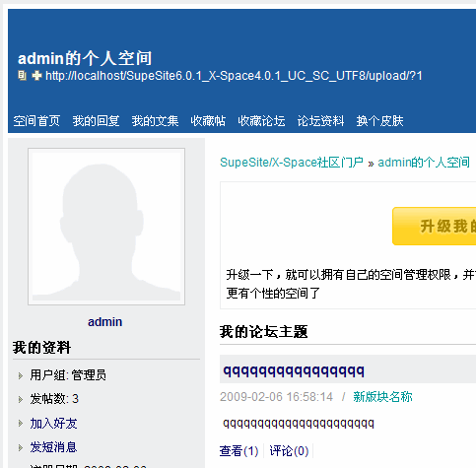
Task: Open 我的文集 menu item
Action: (155, 121)
